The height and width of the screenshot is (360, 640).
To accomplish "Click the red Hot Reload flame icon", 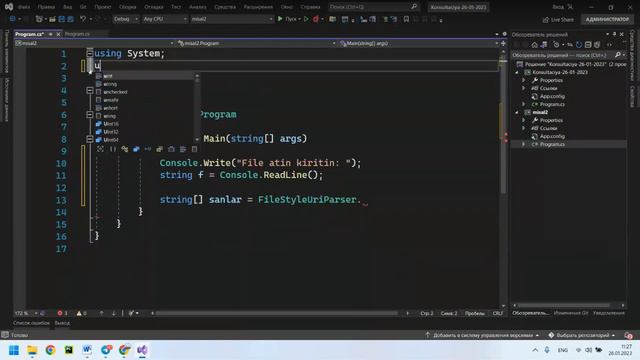I will point(316,19).
